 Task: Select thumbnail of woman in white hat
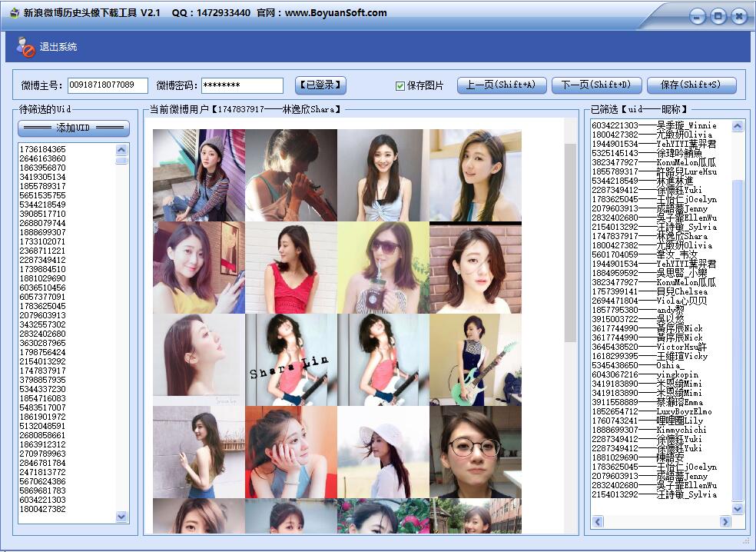pyautogui.click(x=383, y=451)
